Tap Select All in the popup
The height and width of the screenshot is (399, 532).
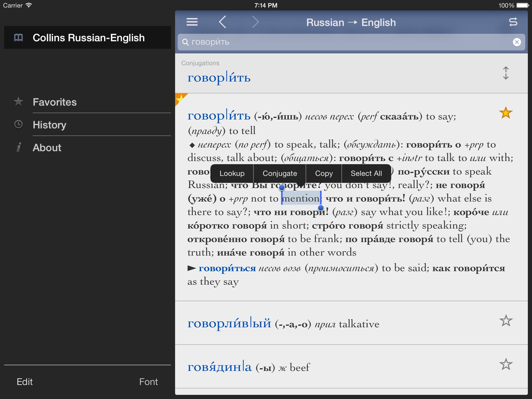click(x=366, y=174)
